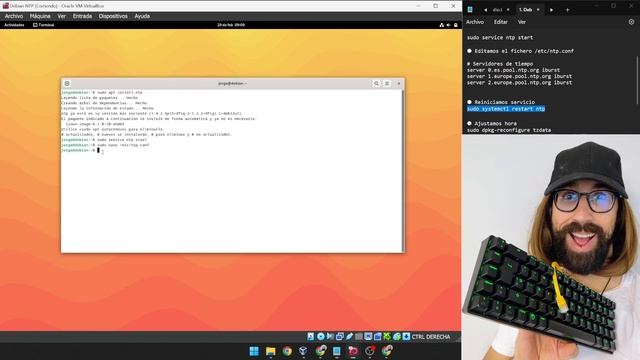Add a new tab in Notepad
Image resolution: width=640 pixels, height=360 pixels.
click(x=567, y=10)
